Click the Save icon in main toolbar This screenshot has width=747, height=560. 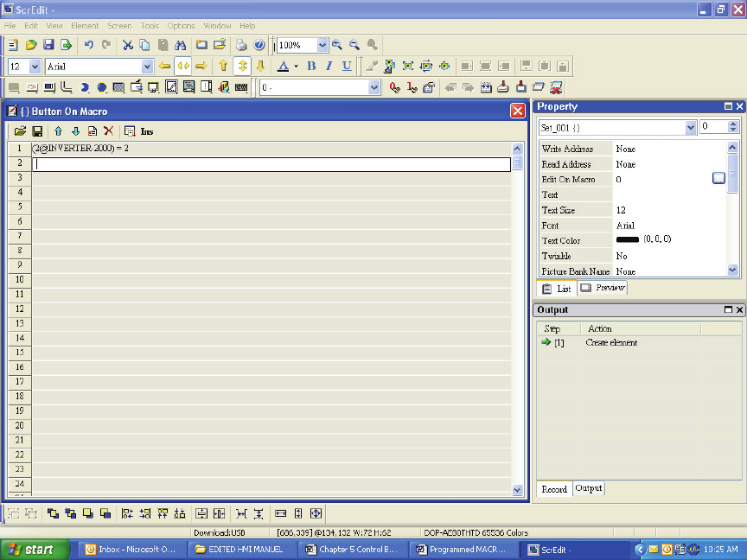point(48,45)
